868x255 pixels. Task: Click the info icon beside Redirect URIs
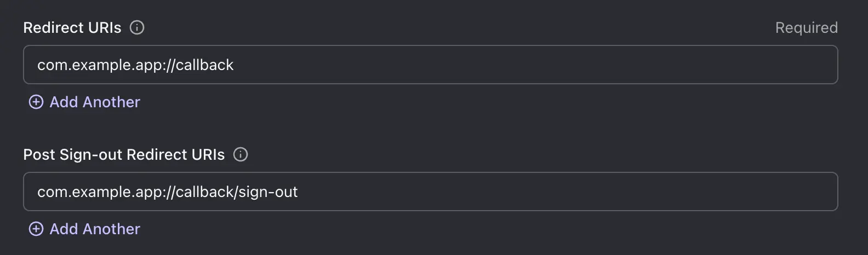tap(137, 27)
